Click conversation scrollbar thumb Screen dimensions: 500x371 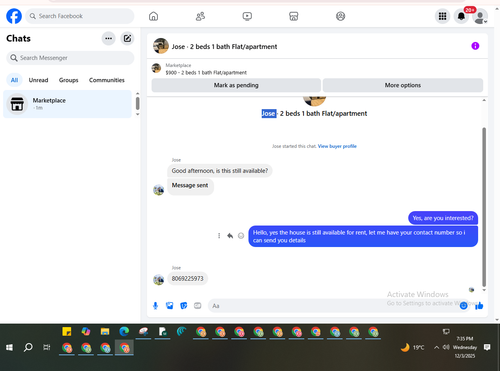(x=484, y=207)
